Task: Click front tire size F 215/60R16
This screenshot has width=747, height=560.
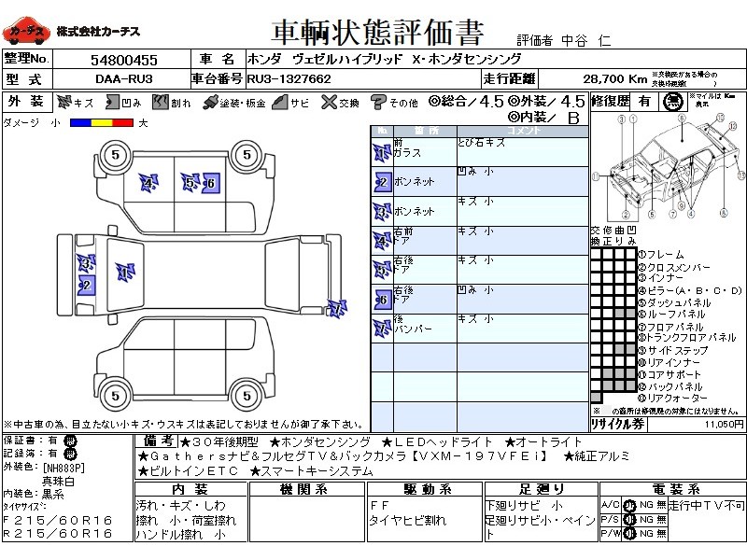Action: point(58,521)
